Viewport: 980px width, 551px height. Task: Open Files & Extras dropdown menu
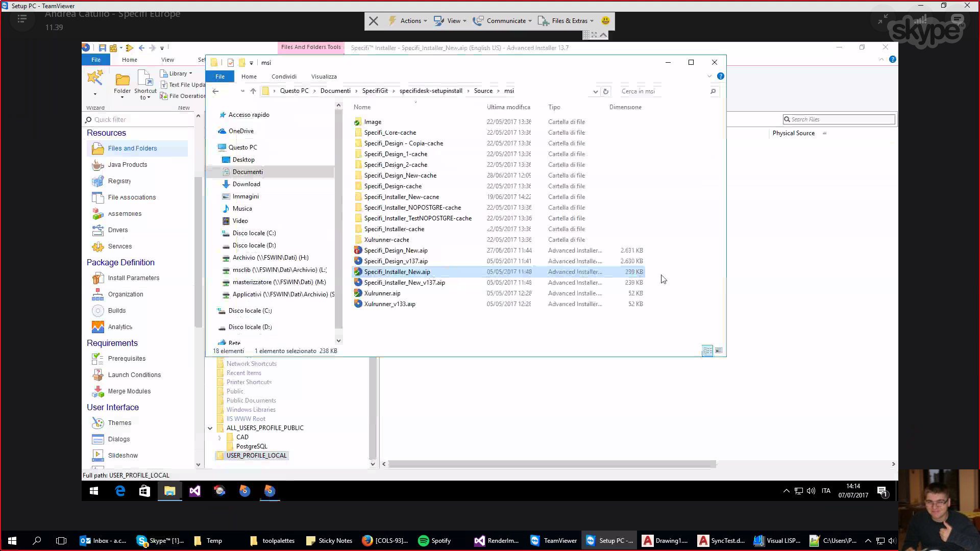(x=566, y=21)
